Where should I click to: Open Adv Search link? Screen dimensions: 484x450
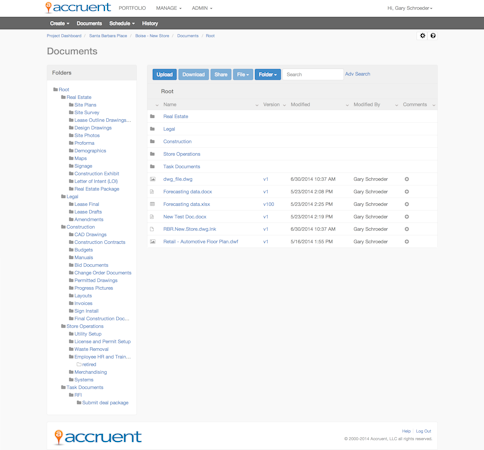[x=357, y=74]
